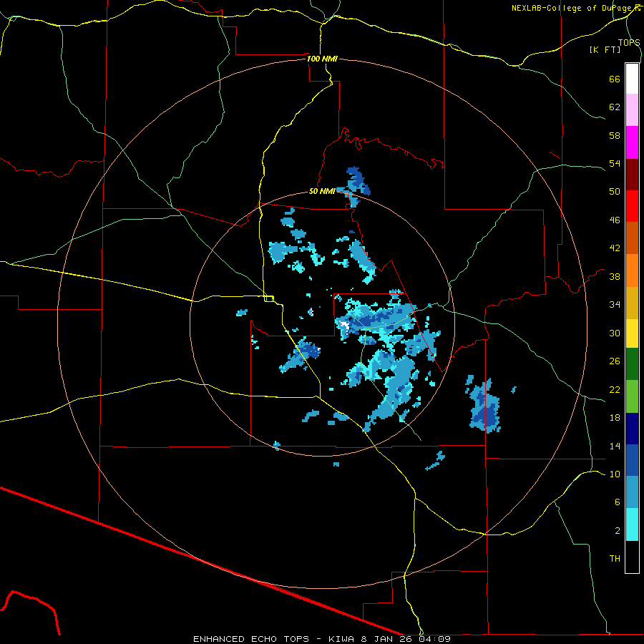Select the bright orange legend band
This screenshot has width=644, height=644.
(x=632, y=270)
